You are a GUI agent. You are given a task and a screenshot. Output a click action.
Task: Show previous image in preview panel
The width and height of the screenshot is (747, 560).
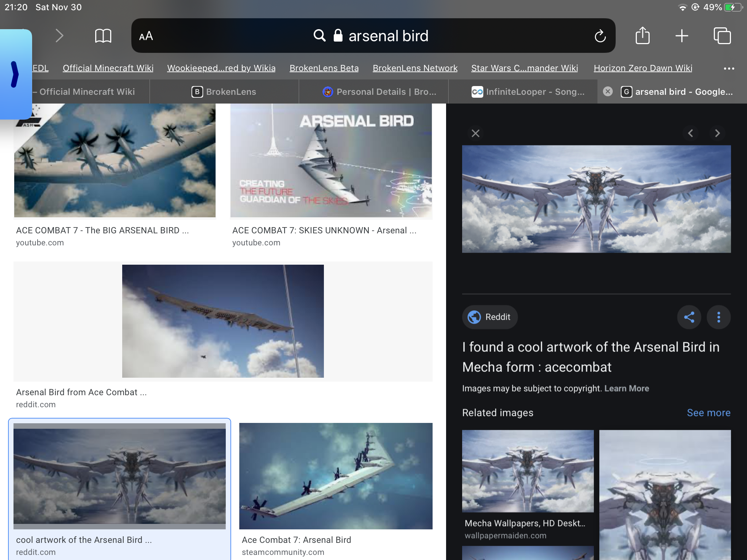[690, 133]
